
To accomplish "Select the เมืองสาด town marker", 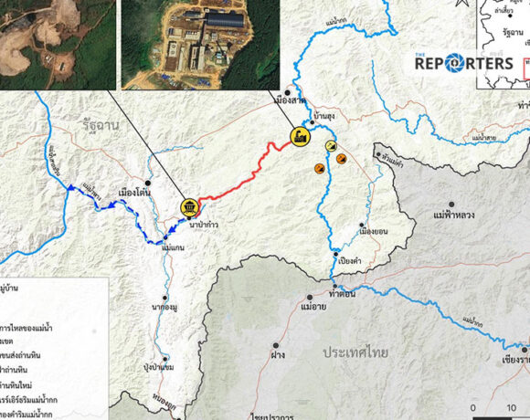I will [x=287, y=92].
